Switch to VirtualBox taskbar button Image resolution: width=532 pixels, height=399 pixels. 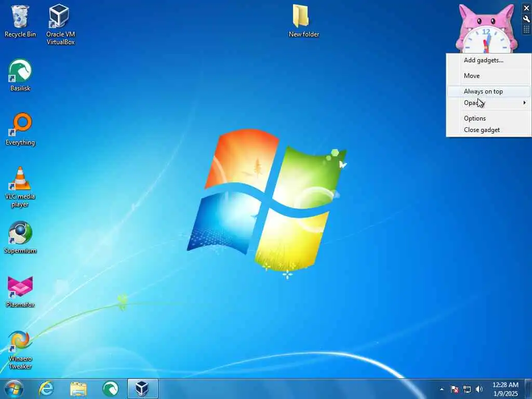point(142,389)
